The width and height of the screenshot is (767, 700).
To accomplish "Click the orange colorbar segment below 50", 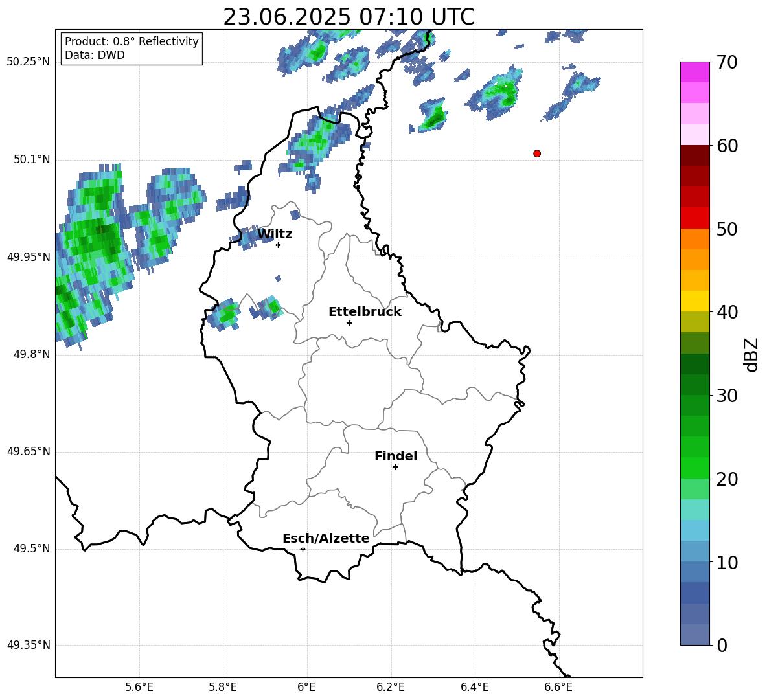I will pyautogui.click(x=694, y=239).
